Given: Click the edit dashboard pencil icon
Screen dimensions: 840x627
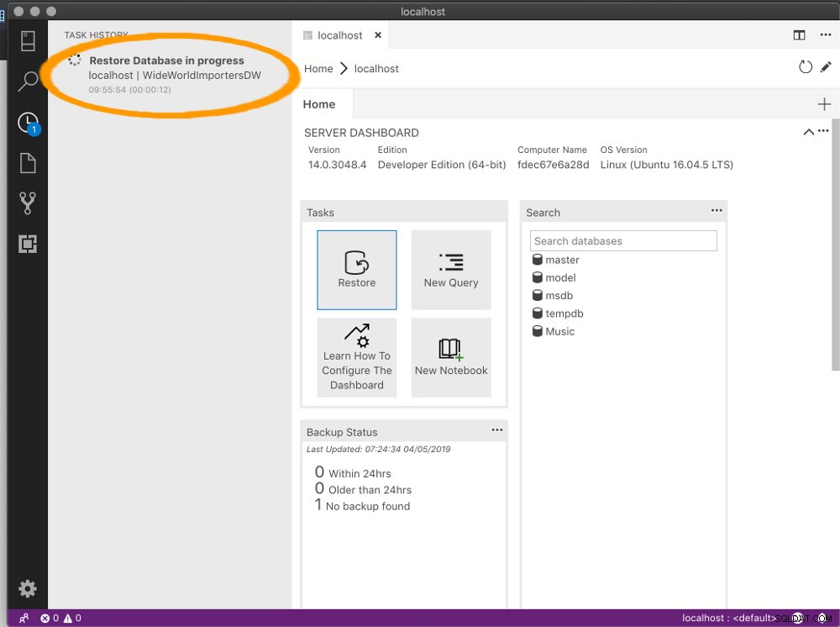Looking at the screenshot, I should tap(826, 67).
